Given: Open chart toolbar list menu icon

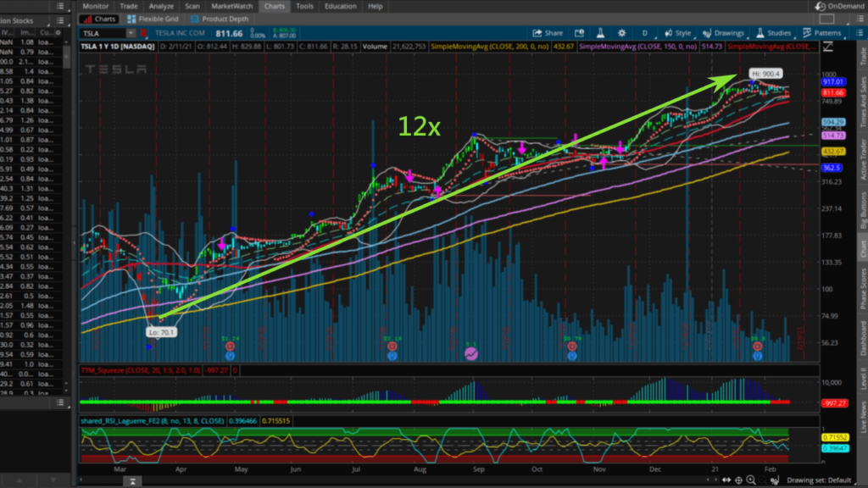Looking at the screenshot, I should [860, 33].
